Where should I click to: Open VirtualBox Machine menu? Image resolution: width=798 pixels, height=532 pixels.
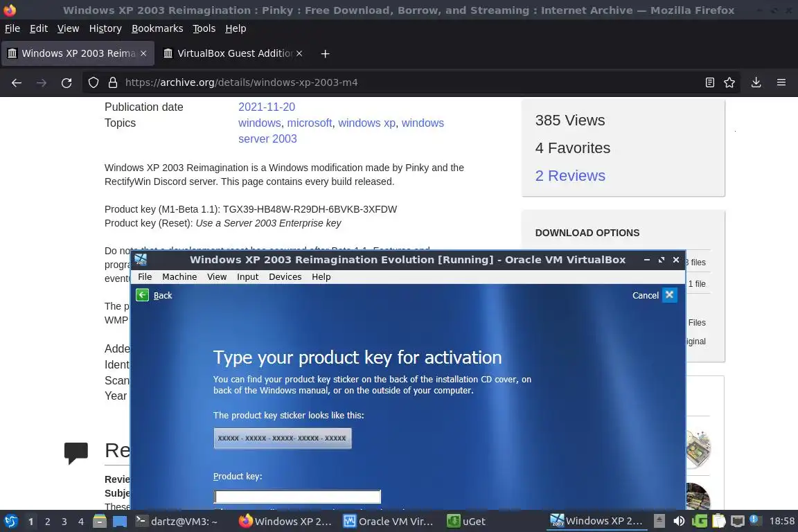point(179,276)
